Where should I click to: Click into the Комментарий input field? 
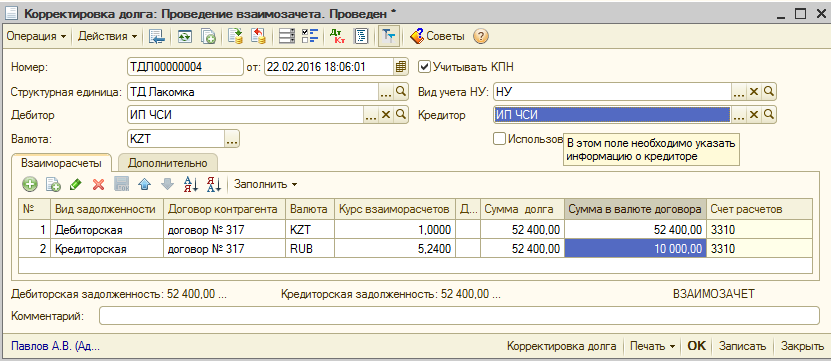click(x=459, y=316)
